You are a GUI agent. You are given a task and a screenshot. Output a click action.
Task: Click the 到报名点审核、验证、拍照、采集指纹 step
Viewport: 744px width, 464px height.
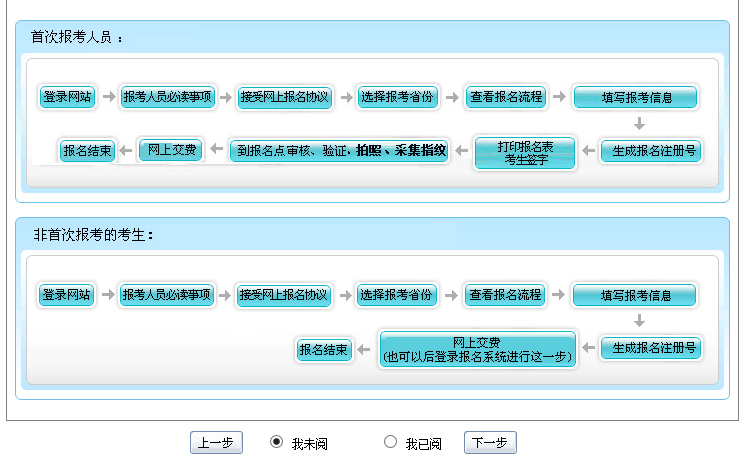coord(339,151)
